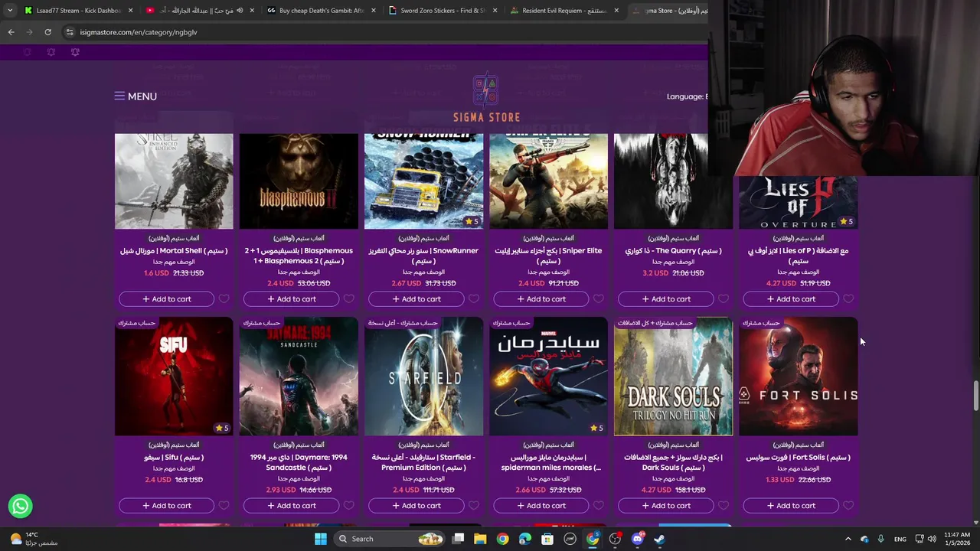Switch to Resident Evil Requiem tab

tap(564, 11)
